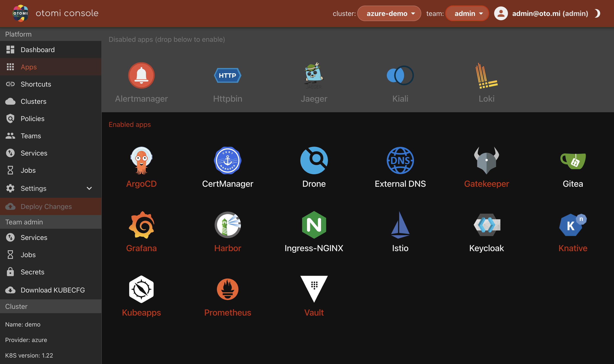
Task: Open Secrets under Team admin
Action: point(32,272)
